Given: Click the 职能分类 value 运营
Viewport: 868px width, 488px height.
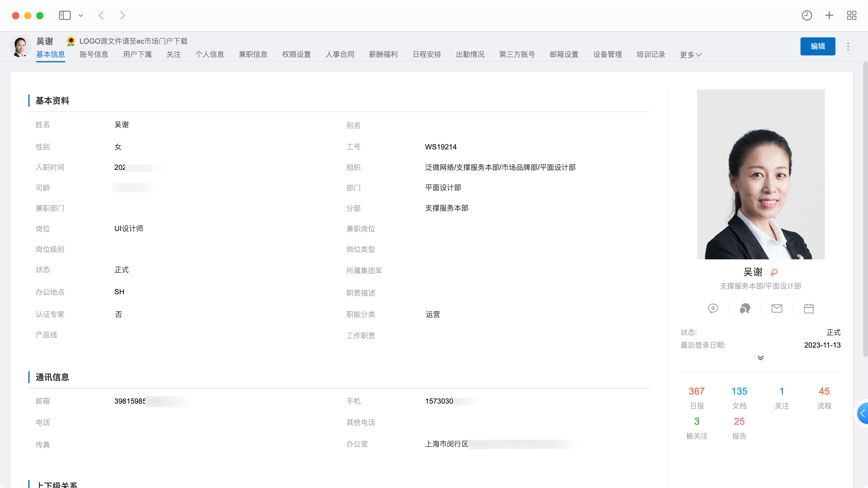Looking at the screenshot, I should click(433, 314).
